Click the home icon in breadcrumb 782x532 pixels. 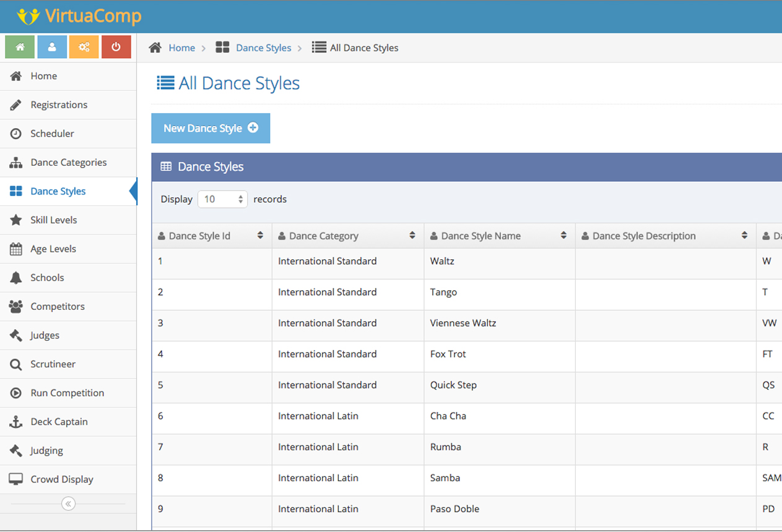pyautogui.click(x=155, y=48)
